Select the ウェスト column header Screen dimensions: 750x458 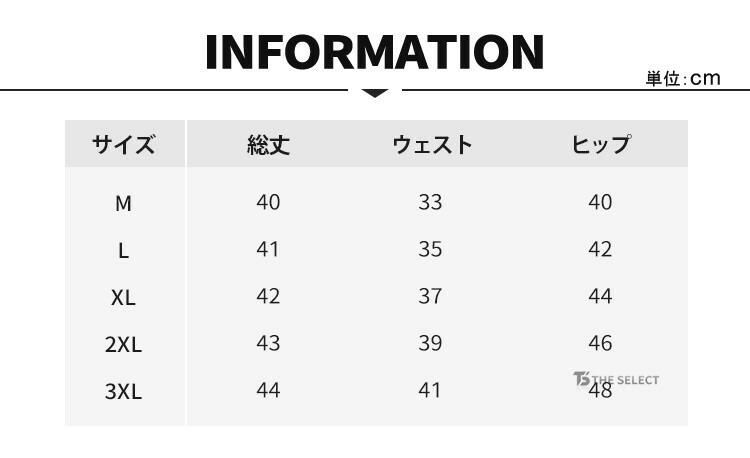click(431, 144)
